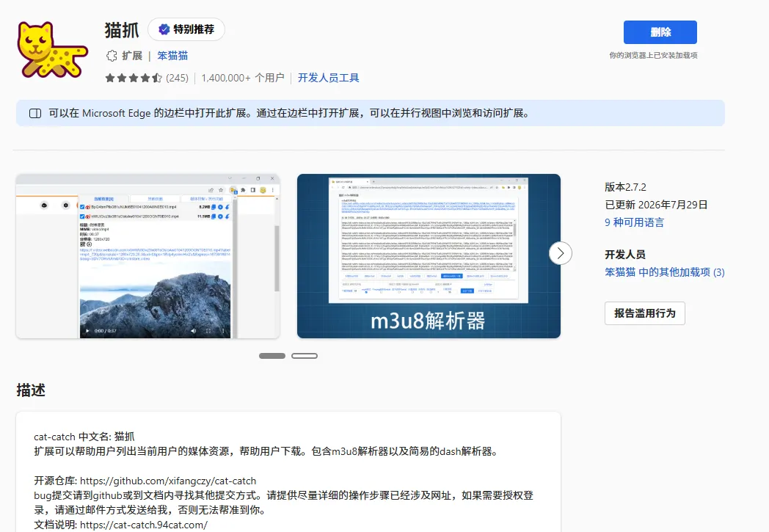Open the m3u8解析器 screenshot thumbnail
Screen dimensions: 769x532
(429, 256)
